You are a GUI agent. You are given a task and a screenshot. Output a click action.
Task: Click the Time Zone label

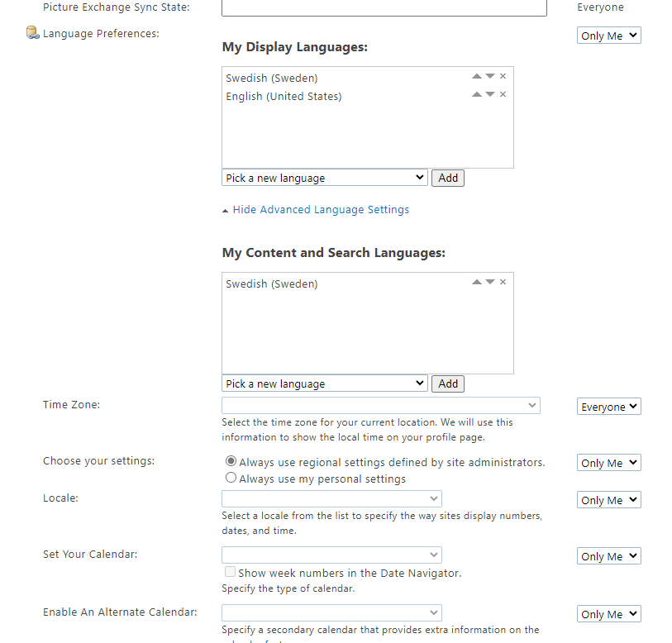tap(72, 405)
